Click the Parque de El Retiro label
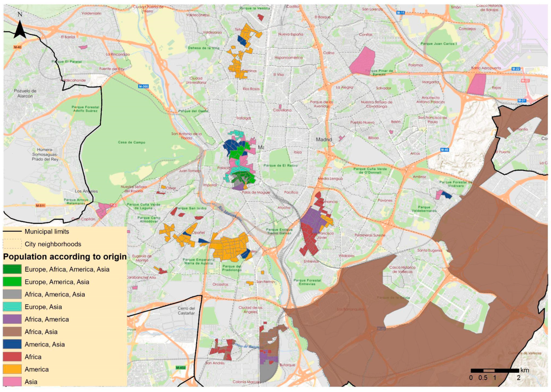 [x=280, y=166]
